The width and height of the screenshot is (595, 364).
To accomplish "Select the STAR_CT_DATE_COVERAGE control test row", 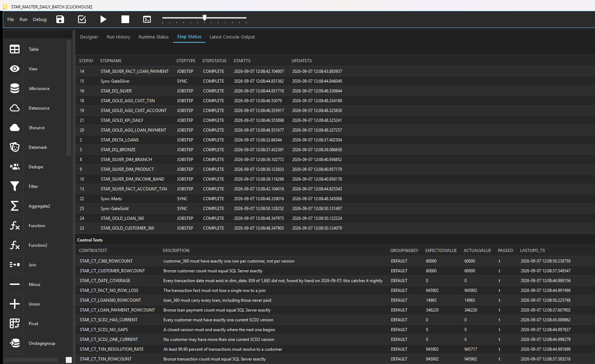I will click(x=335, y=281).
